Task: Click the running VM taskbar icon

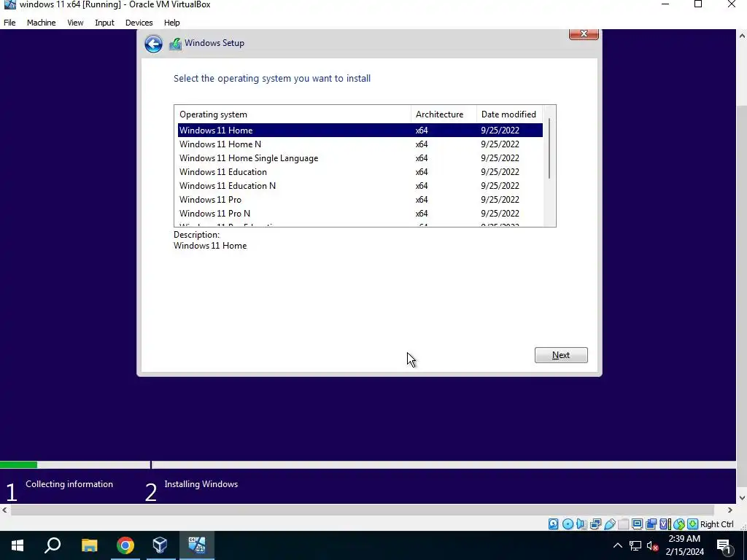Action: point(197,545)
